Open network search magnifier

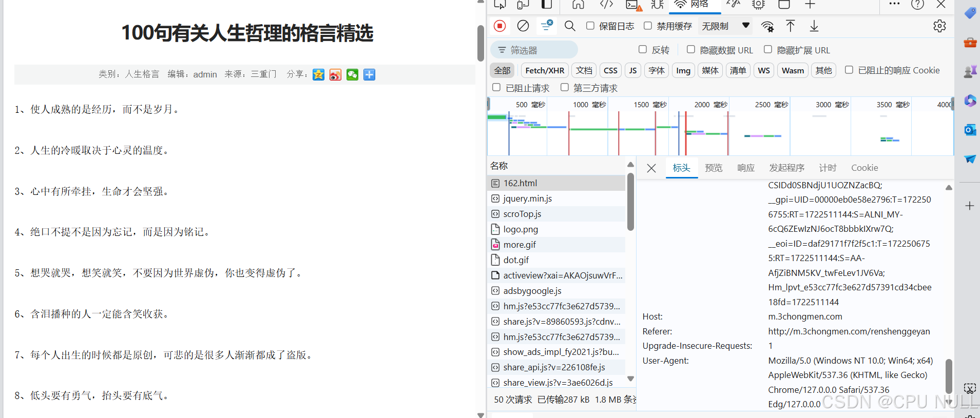[570, 26]
